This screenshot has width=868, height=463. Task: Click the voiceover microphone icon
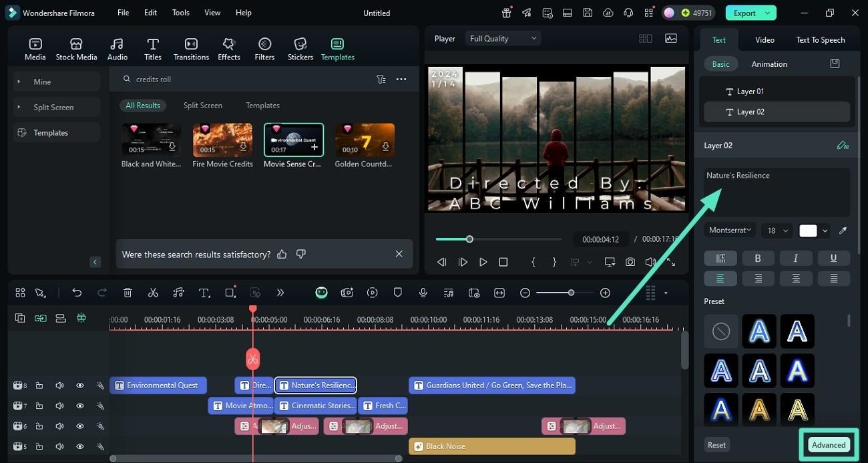tap(423, 293)
